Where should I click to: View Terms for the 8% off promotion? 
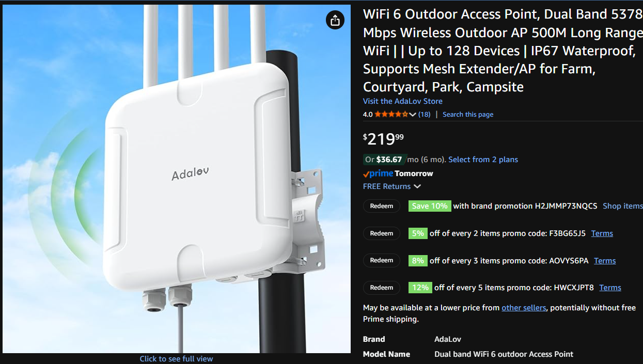pos(605,261)
